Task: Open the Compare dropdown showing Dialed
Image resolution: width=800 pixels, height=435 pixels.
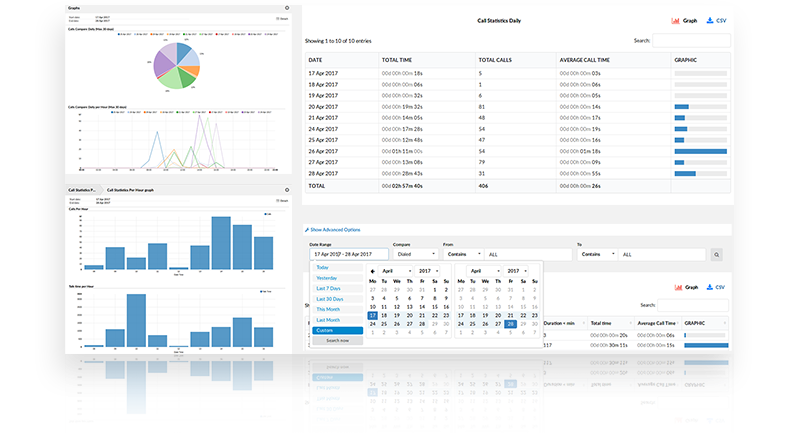Action: [x=416, y=254]
